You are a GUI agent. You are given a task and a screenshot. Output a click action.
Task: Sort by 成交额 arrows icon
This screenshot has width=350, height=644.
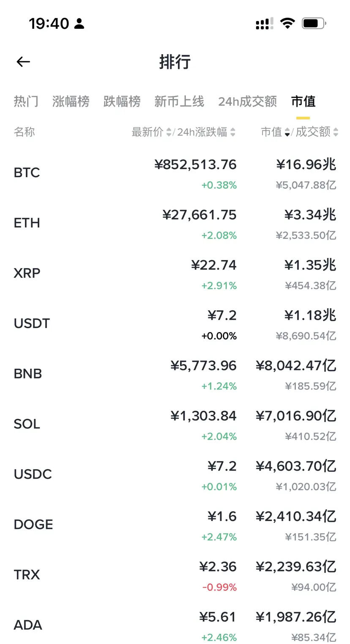(x=336, y=132)
